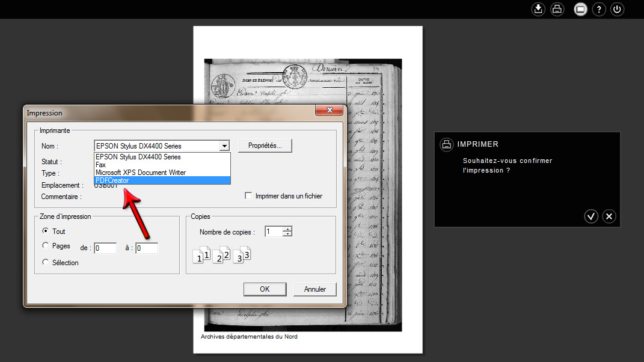Toggle the fullscreen display icon
Screen dimensions: 644x362
tap(580, 9)
